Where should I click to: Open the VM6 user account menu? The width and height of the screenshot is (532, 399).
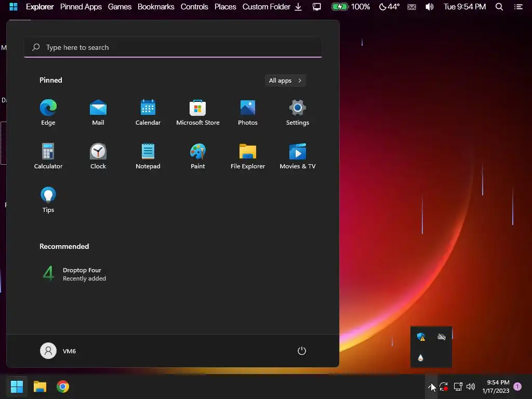click(58, 351)
